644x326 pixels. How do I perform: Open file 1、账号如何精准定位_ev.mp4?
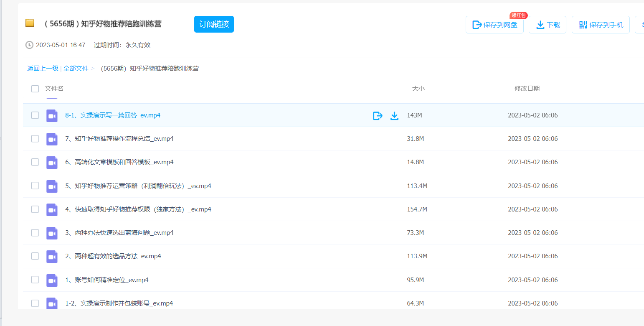(107, 280)
